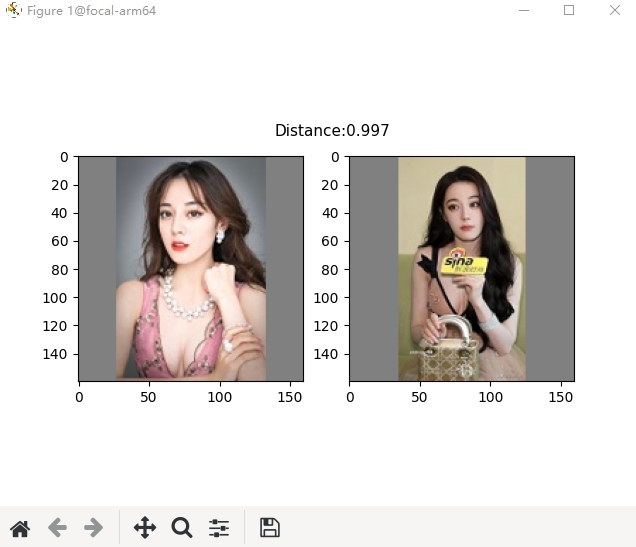Click the Distance:0.997 title text
The height and width of the screenshot is (547, 636).
tap(332, 131)
